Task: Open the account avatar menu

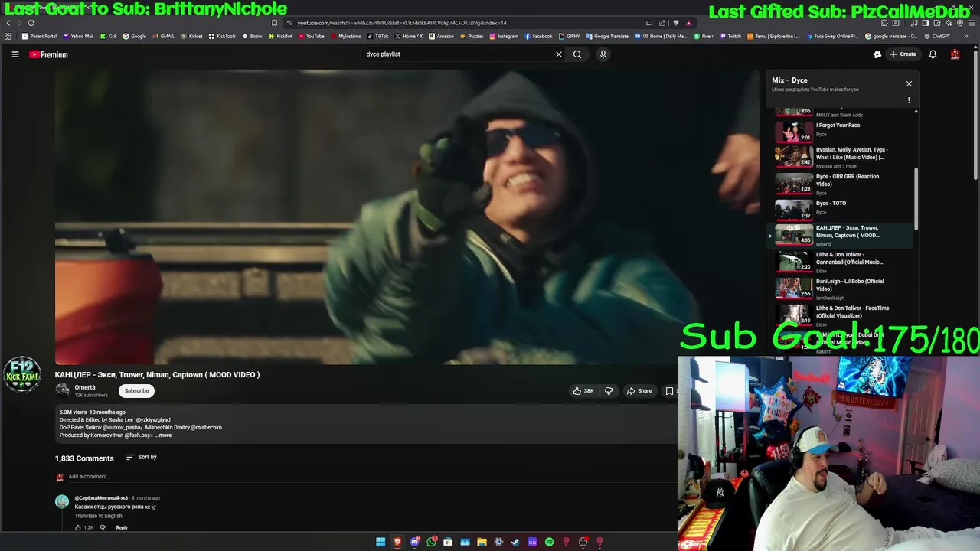Action: click(955, 54)
